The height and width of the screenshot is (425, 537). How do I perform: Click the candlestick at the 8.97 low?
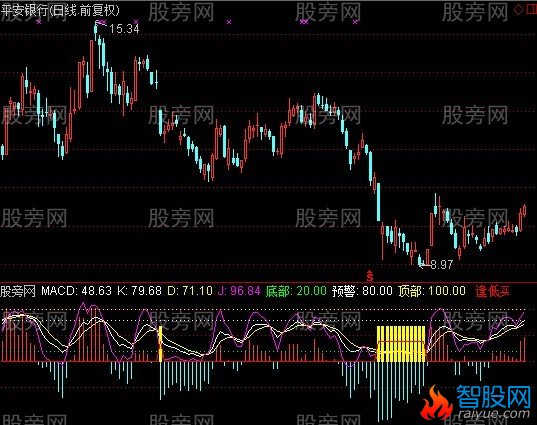tap(420, 260)
